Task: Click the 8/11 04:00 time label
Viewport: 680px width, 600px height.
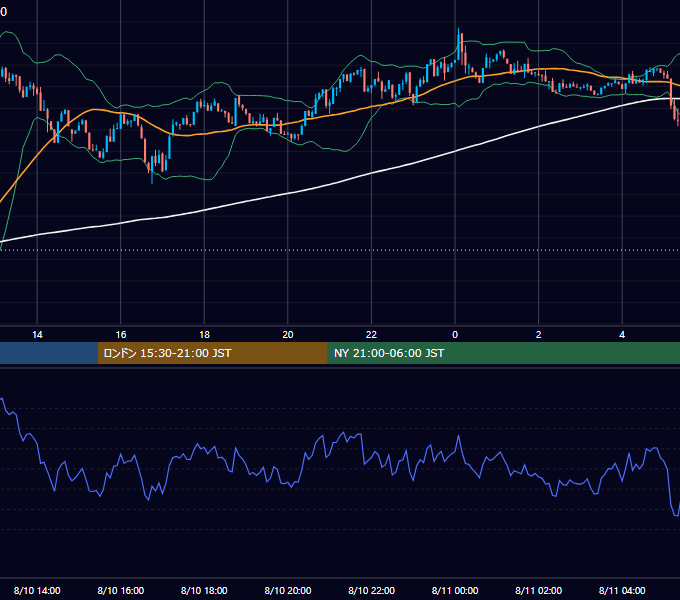Action: tap(622, 590)
